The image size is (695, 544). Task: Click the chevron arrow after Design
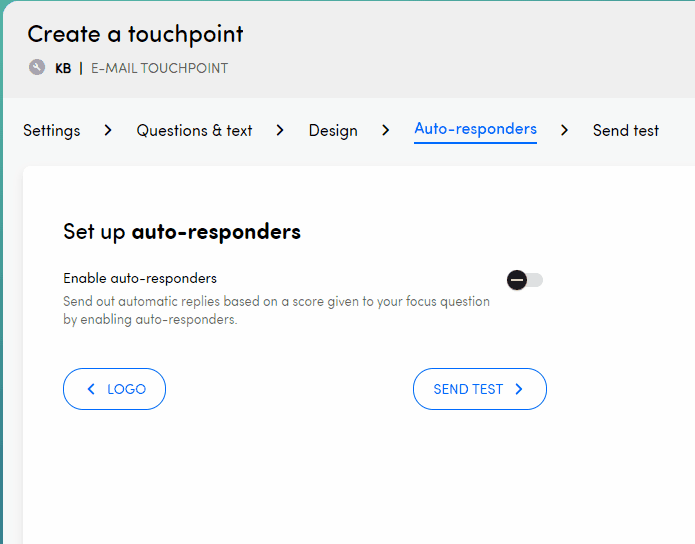386,130
